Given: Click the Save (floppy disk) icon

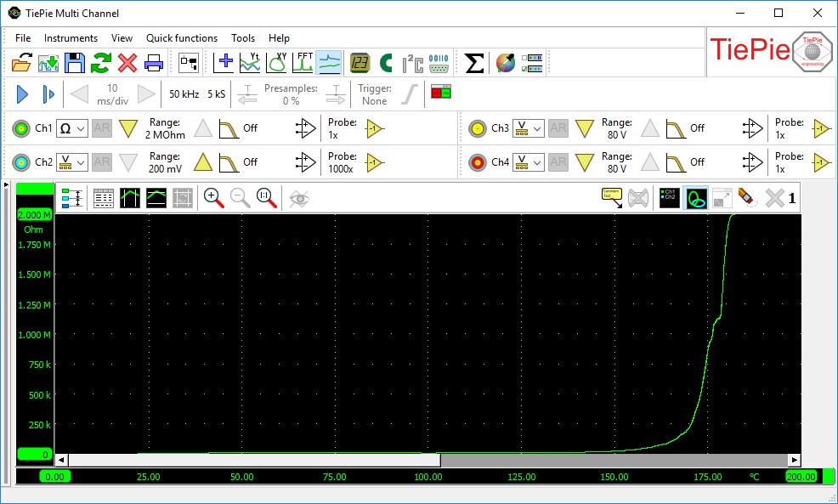Looking at the screenshot, I should point(76,63).
